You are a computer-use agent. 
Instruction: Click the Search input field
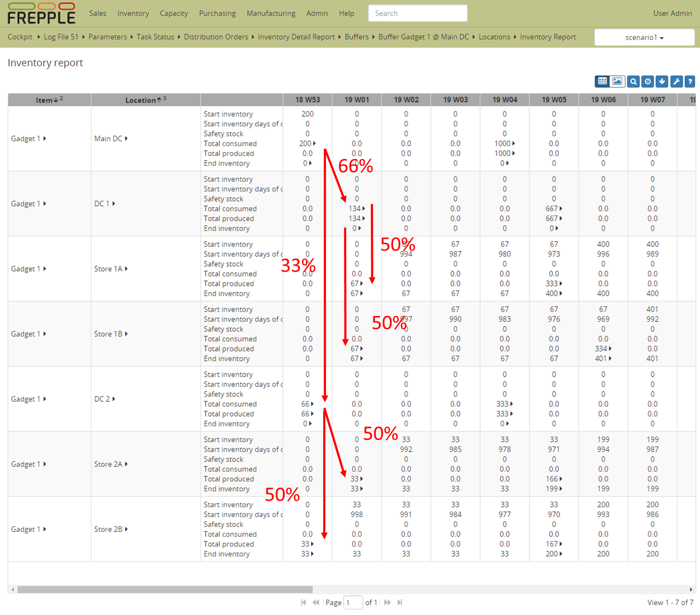pyautogui.click(x=417, y=13)
